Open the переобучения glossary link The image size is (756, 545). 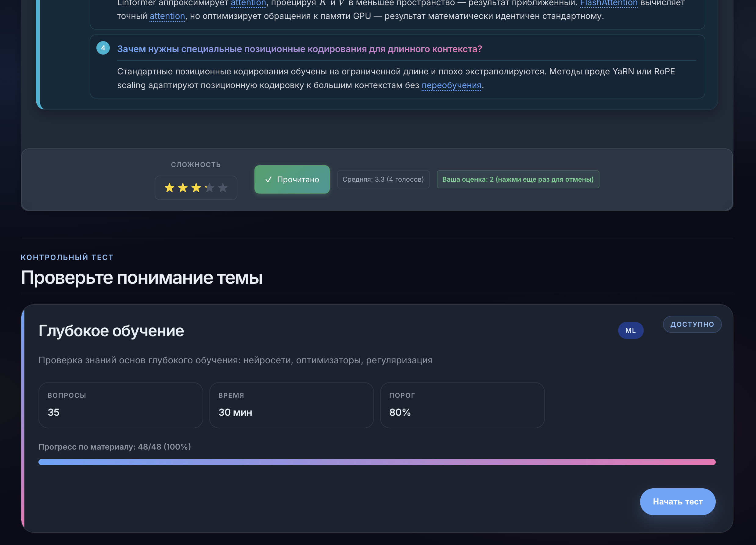tap(452, 85)
